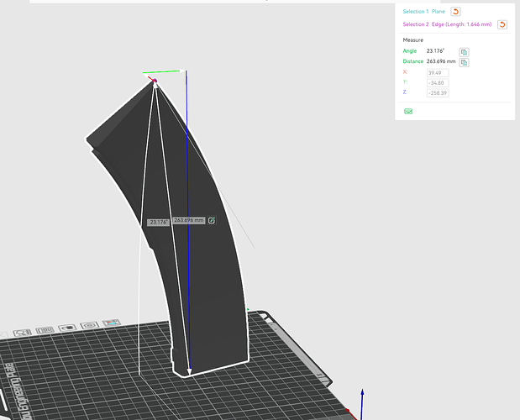The width and height of the screenshot is (520, 420).
Task: Click the Z coordinate field showing -258.39
Action: [x=438, y=92]
